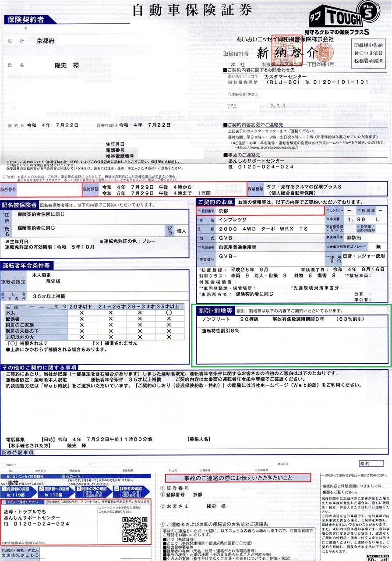This screenshot has height=561, width=392.
Task: Click the ○ mark in the 本人 row
Action: (169, 313)
